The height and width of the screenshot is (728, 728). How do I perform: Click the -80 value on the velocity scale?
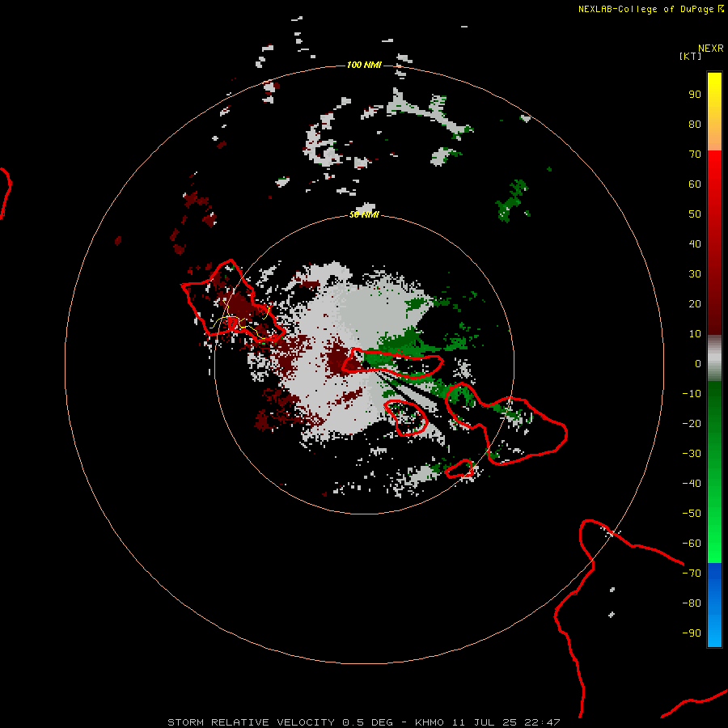(692, 603)
